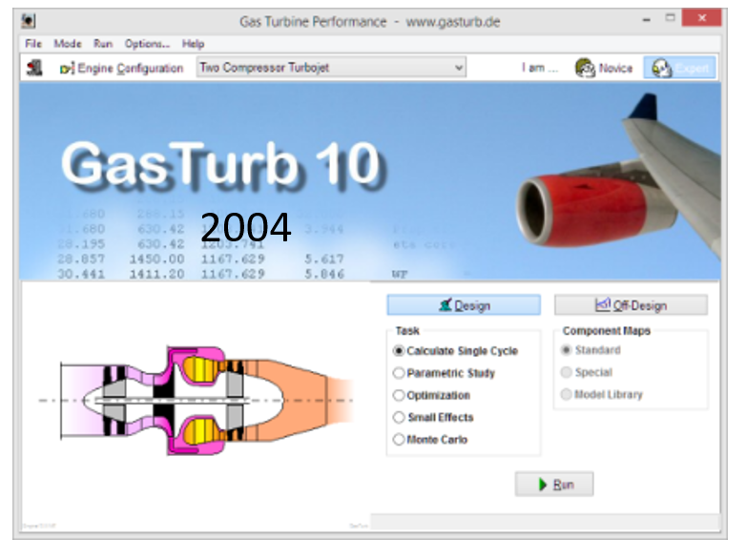This screenshot has width=746, height=560.
Task: Open the Options menu
Action: point(147,44)
